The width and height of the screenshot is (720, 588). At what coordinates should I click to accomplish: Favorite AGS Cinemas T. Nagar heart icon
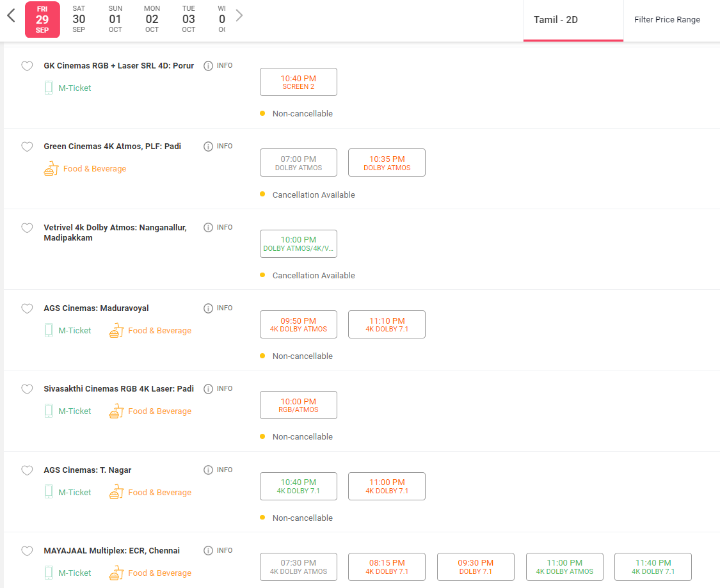[x=27, y=470]
